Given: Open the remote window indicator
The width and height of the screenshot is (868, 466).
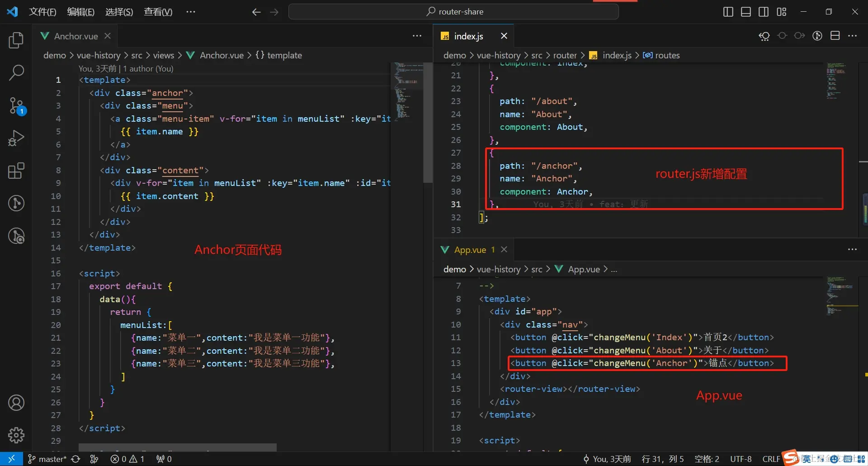Looking at the screenshot, I should (x=11, y=459).
